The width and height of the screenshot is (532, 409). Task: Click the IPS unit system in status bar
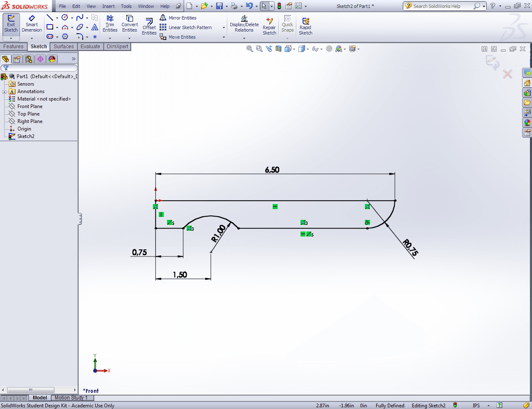[x=476, y=406]
